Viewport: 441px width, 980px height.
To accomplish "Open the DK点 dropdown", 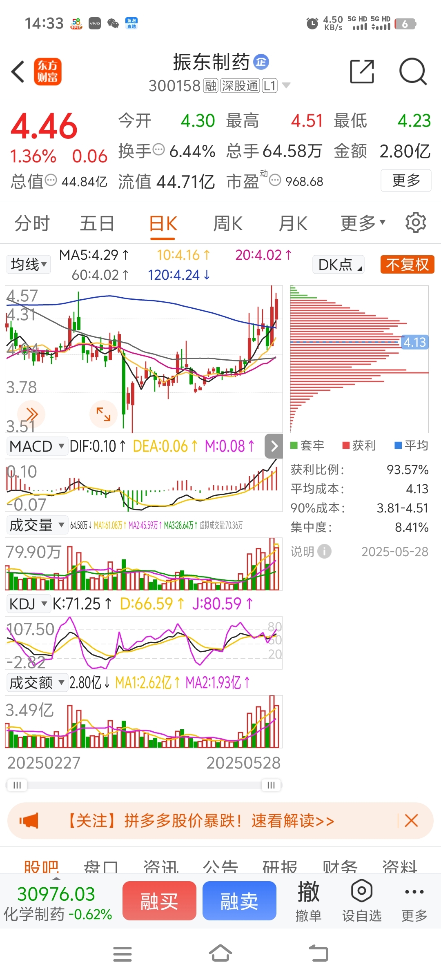I will pyautogui.click(x=339, y=264).
